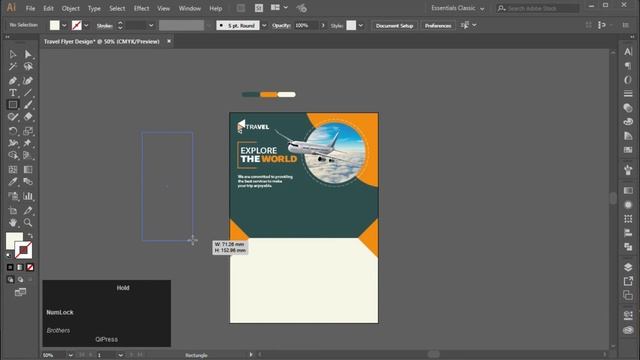Select the Gradient tool
This screenshot has width=640, height=360.
[28, 169]
